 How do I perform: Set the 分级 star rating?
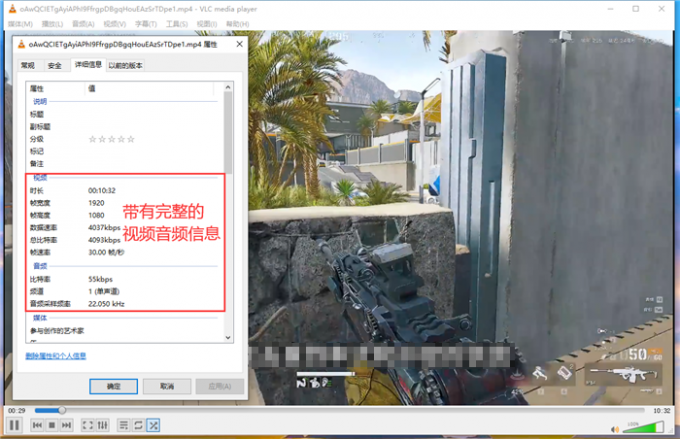(111, 139)
